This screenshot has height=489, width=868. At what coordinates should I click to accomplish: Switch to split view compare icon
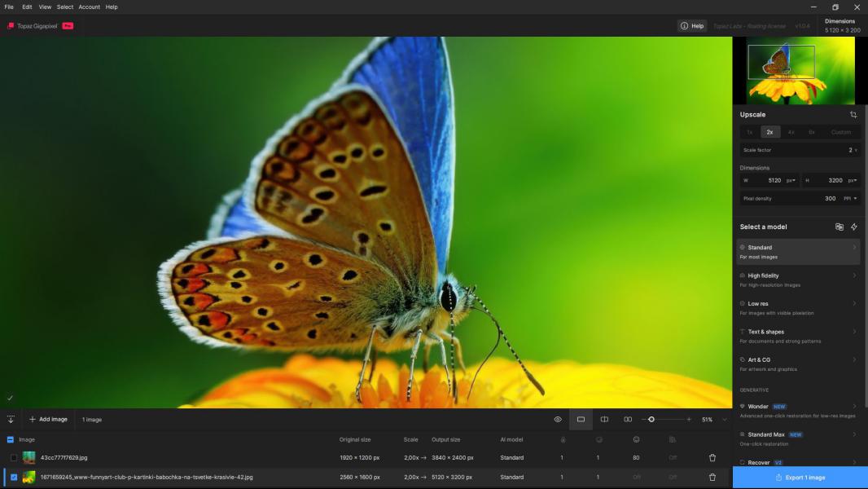[604, 420]
